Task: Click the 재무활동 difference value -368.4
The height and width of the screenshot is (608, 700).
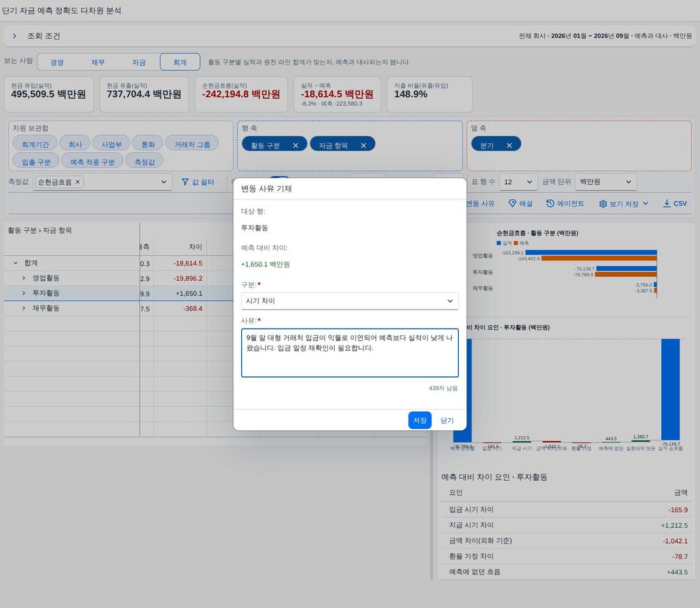Action: pyautogui.click(x=193, y=308)
